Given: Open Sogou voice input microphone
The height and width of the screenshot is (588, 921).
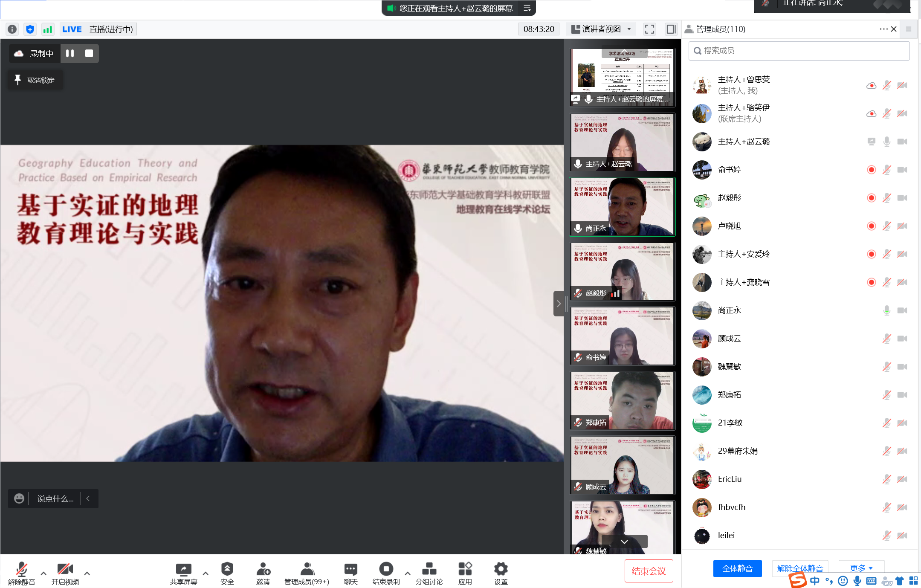Looking at the screenshot, I should [857, 581].
